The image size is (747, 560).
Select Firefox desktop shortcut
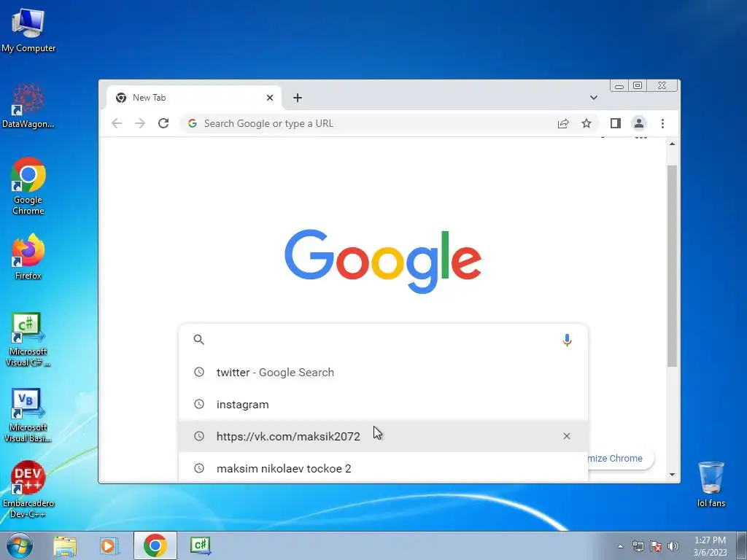28,257
